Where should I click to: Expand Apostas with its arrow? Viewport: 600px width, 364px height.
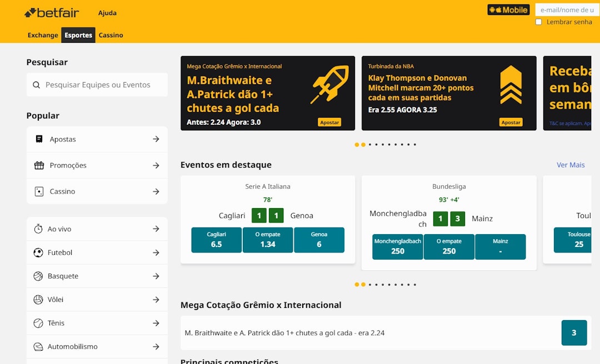(156, 139)
